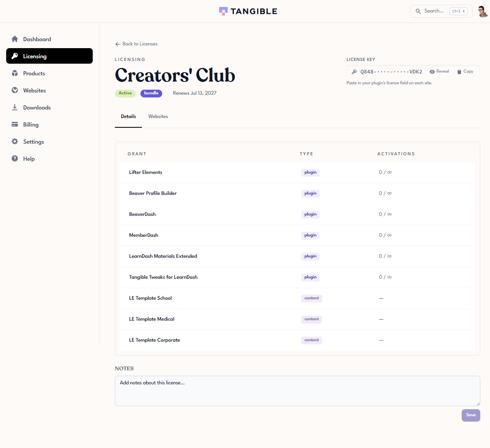
Task: Open Settings in the sidebar
Action: pos(49,141)
